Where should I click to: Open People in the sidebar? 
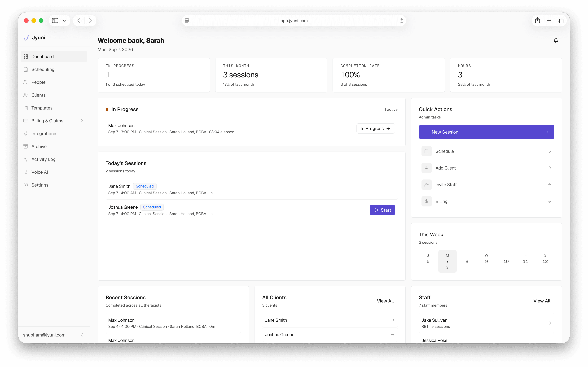click(54, 82)
